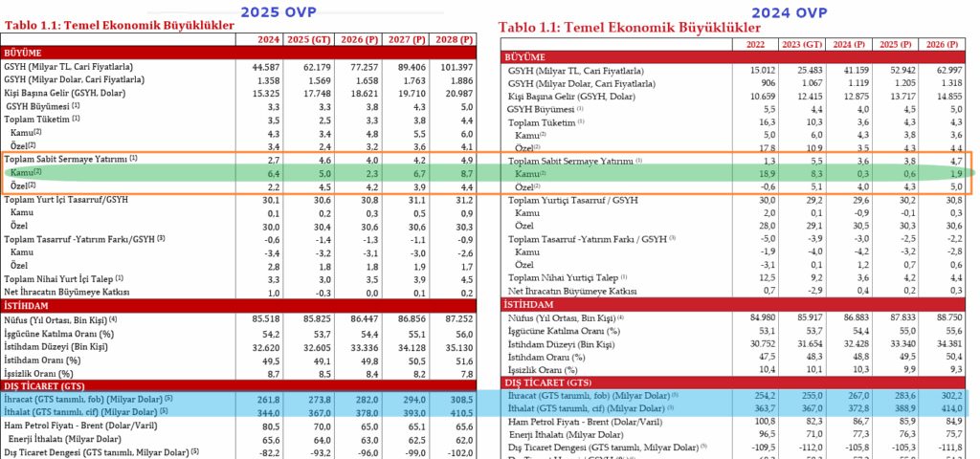
Task: Click export value "254,2"
Action: pyautogui.click(x=766, y=396)
